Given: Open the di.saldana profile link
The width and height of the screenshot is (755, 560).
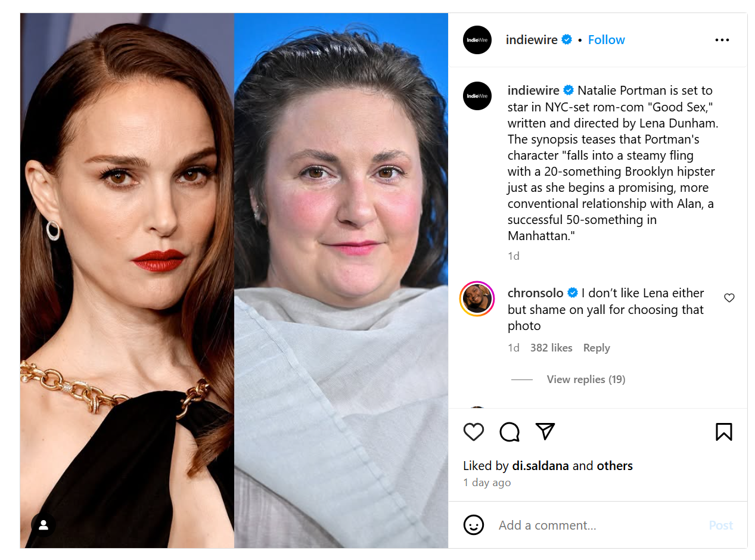Looking at the screenshot, I should coord(540,466).
